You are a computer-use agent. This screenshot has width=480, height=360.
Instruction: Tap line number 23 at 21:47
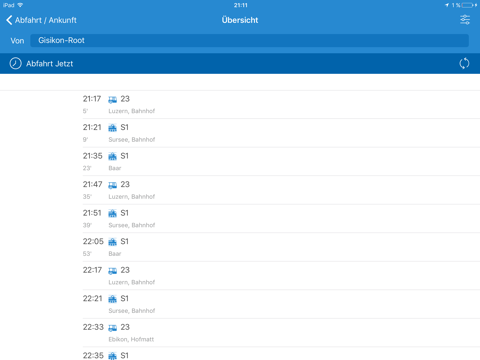(125, 184)
